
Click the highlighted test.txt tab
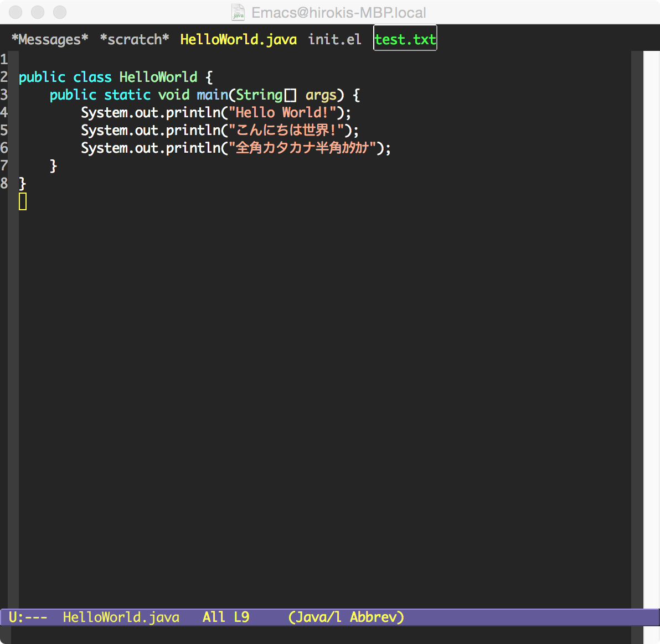[405, 39]
